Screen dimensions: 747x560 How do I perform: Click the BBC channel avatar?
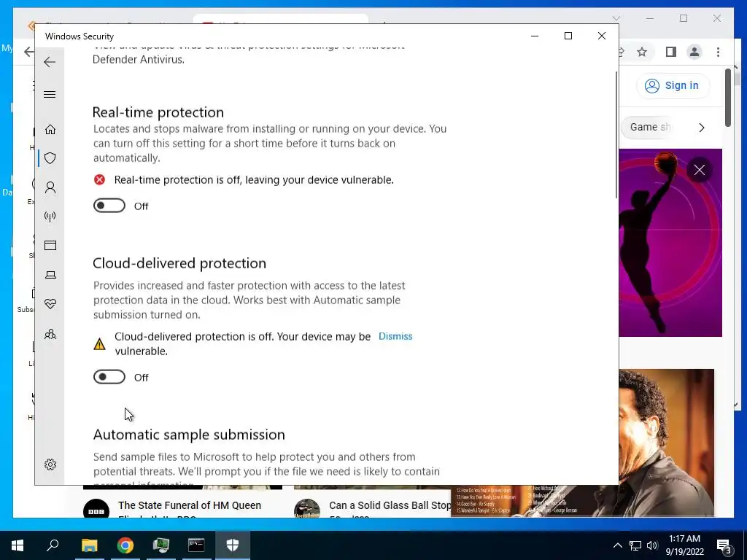tap(96, 508)
